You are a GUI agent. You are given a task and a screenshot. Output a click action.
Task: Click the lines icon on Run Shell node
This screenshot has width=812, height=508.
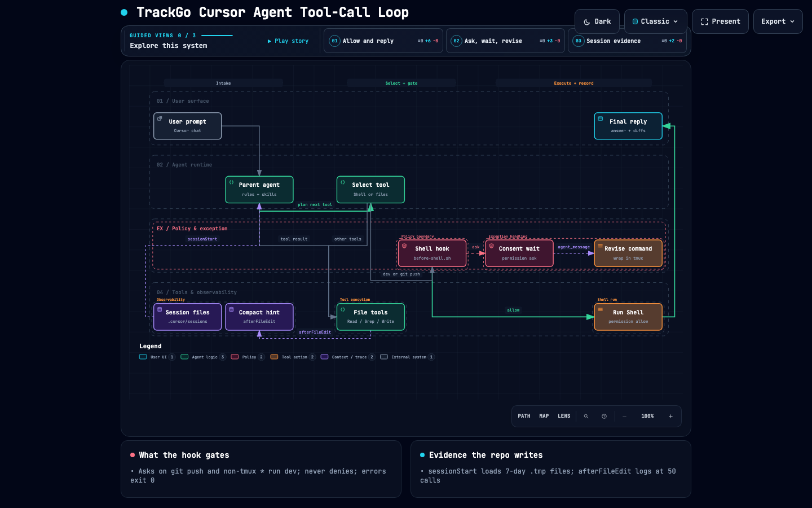tap(601, 310)
